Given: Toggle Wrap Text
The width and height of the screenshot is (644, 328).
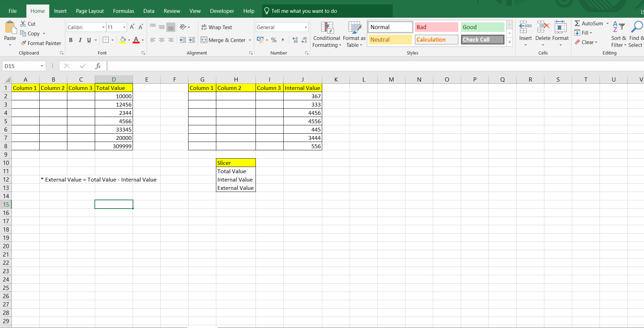Looking at the screenshot, I should coord(217,27).
